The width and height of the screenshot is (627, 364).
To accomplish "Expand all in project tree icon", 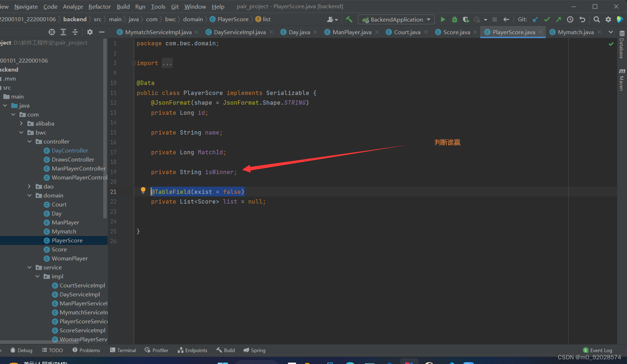I will (x=63, y=32).
